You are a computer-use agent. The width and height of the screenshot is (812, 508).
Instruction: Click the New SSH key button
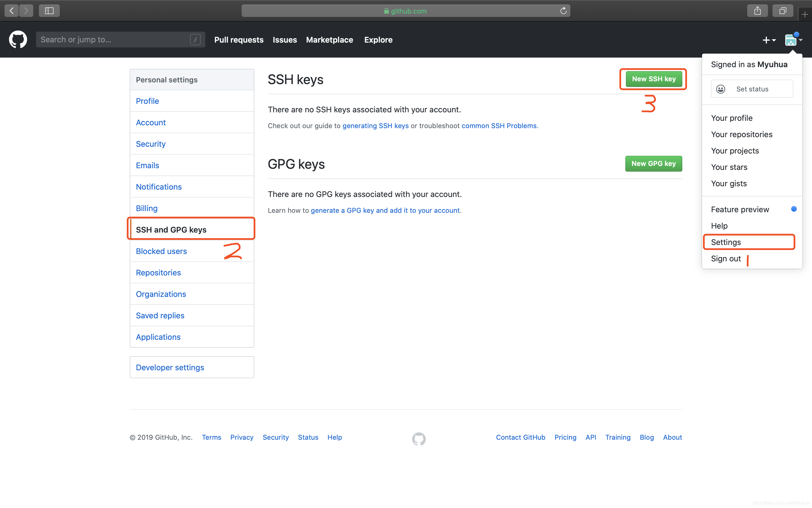[x=654, y=79]
